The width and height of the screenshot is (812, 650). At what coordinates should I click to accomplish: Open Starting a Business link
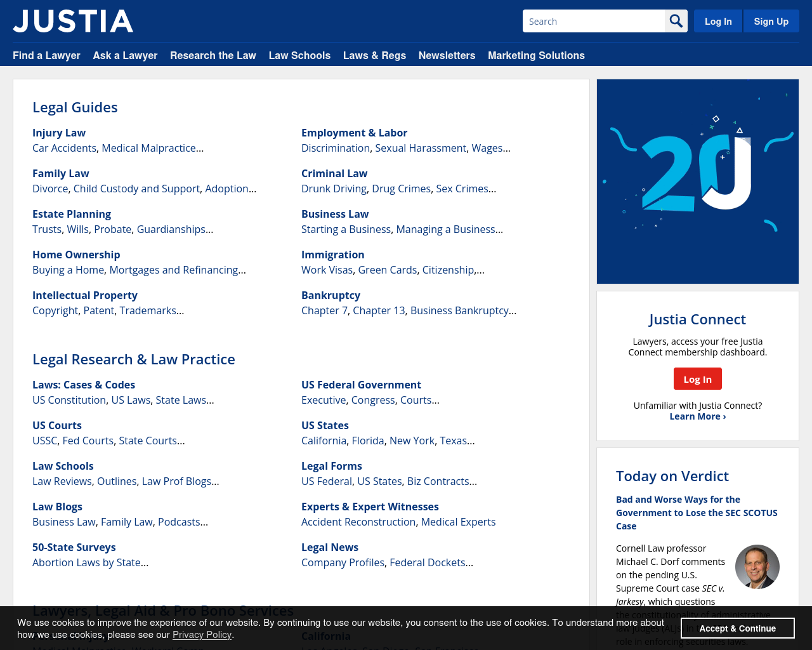346,229
